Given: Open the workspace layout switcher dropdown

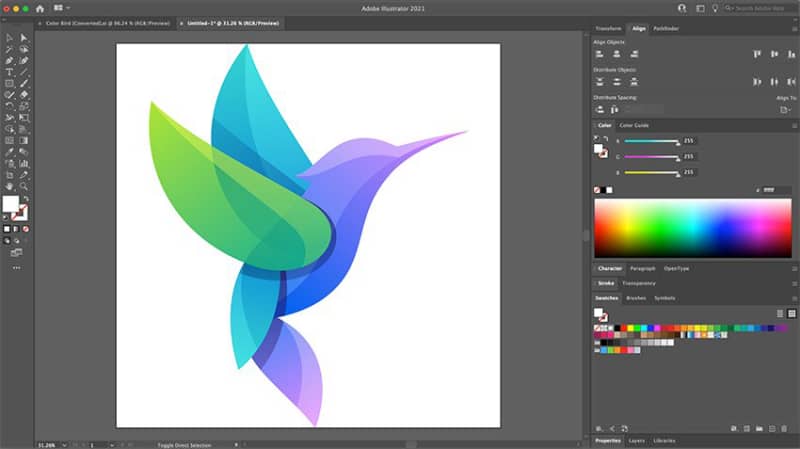Looking at the screenshot, I should tap(61, 8).
